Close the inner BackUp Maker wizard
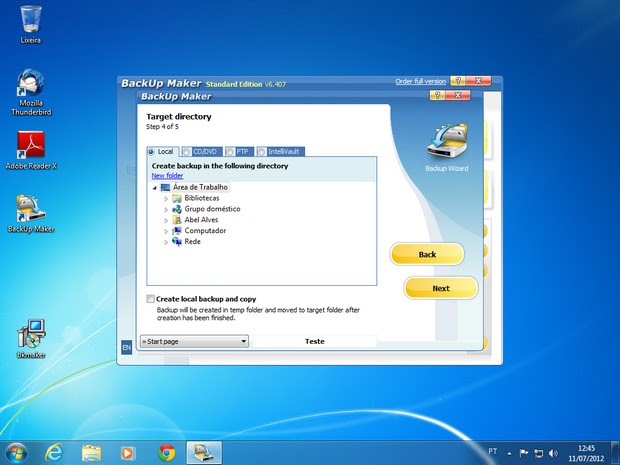The image size is (620, 465). point(458,95)
